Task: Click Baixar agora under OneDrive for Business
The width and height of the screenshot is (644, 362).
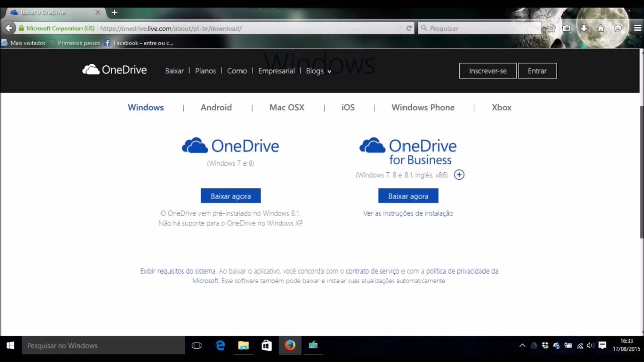Action: (408, 196)
